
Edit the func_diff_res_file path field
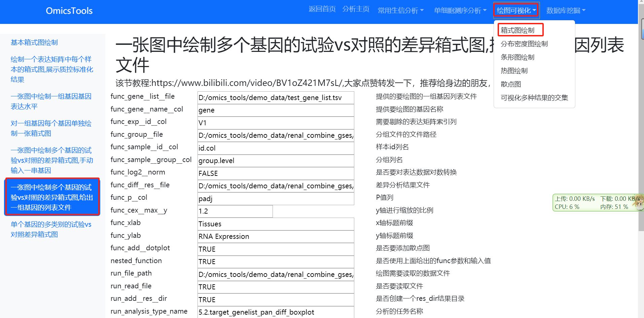pyautogui.click(x=276, y=186)
